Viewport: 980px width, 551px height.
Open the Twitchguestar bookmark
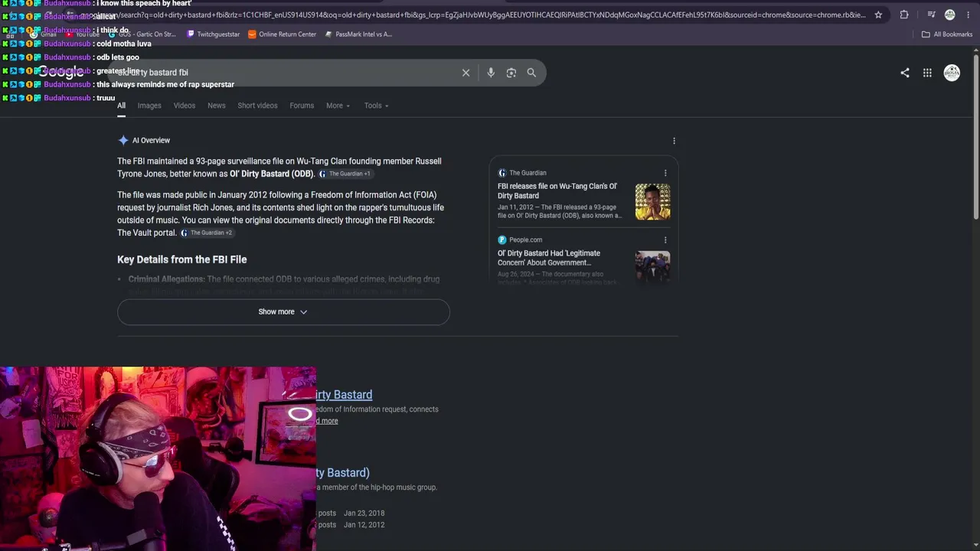[214, 34]
